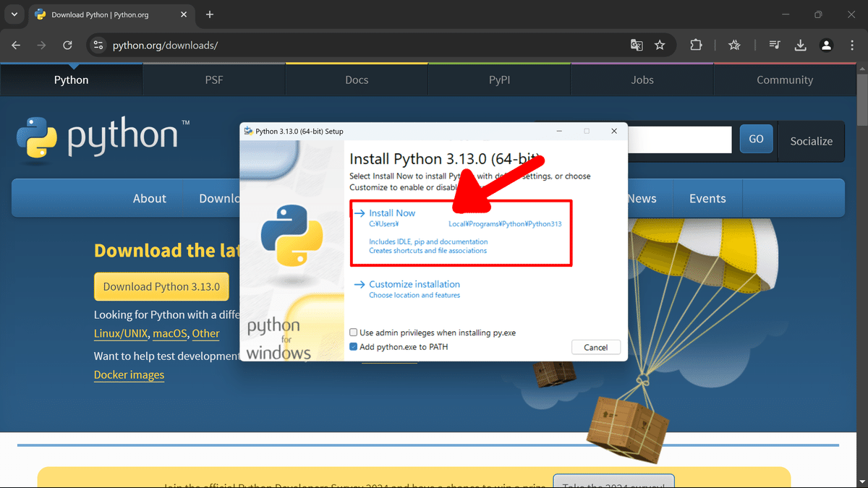
Task: Open the Linux/UNIX download link
Action: [121, 333]
